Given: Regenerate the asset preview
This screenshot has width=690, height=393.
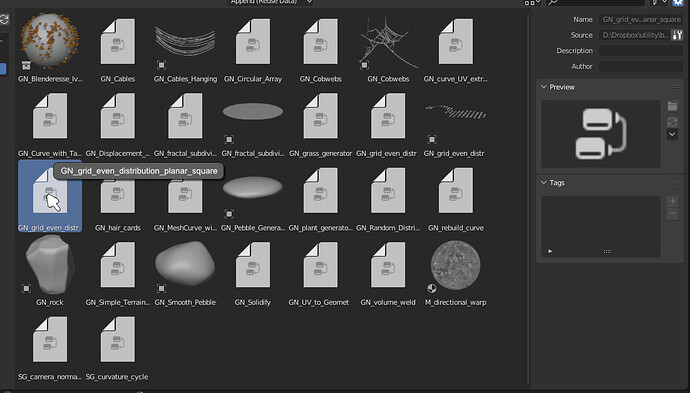Looking at the screenshot, I should click(x=672, y=121).
